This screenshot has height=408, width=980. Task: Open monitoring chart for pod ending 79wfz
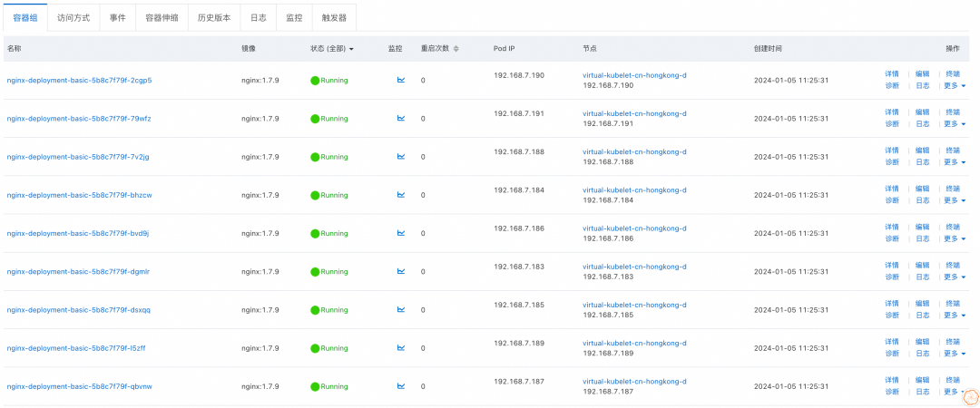tap(401, 118)
